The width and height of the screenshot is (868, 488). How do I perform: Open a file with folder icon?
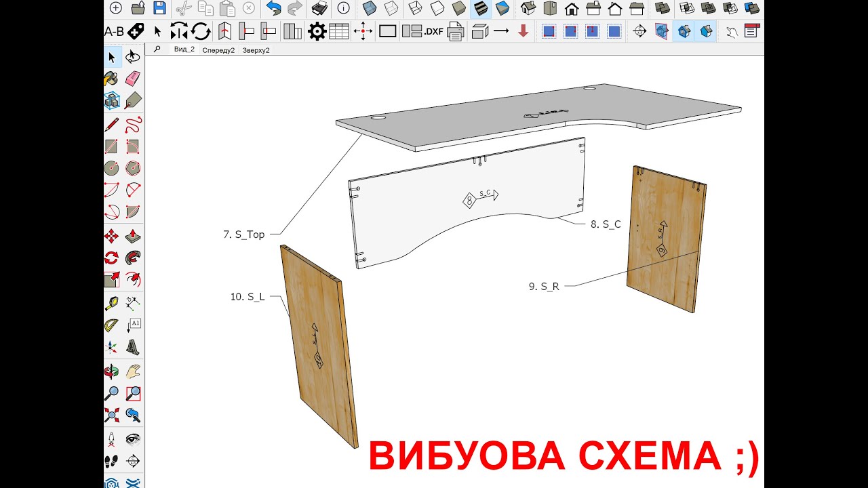click(x=138, y=8)
